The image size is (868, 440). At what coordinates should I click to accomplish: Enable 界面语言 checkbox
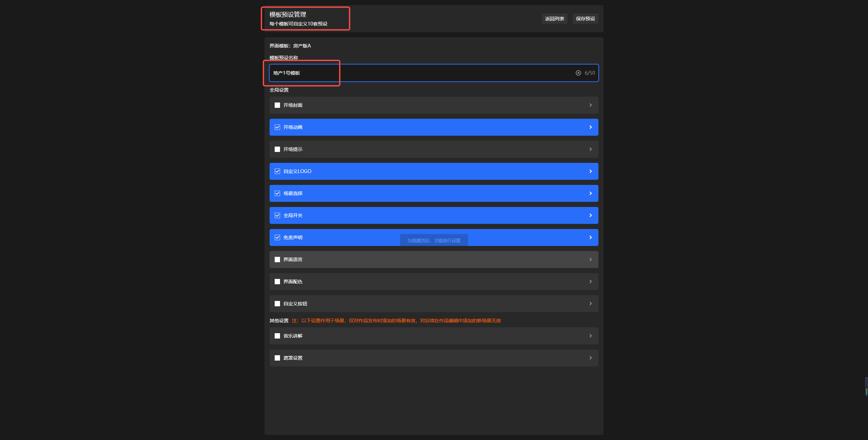click(277, 260)
